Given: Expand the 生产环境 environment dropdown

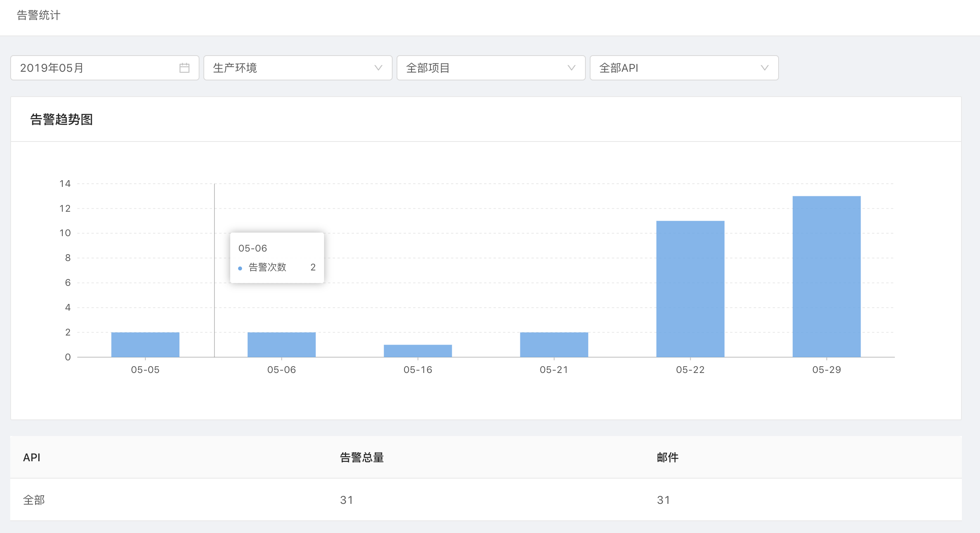Looking at the screenshot, I should click(292, 68).
